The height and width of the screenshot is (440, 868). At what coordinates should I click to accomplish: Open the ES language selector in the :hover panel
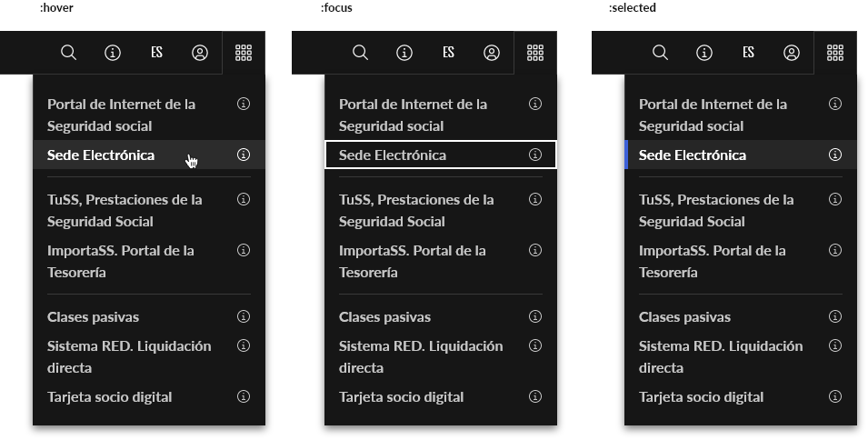pos(156,53)
